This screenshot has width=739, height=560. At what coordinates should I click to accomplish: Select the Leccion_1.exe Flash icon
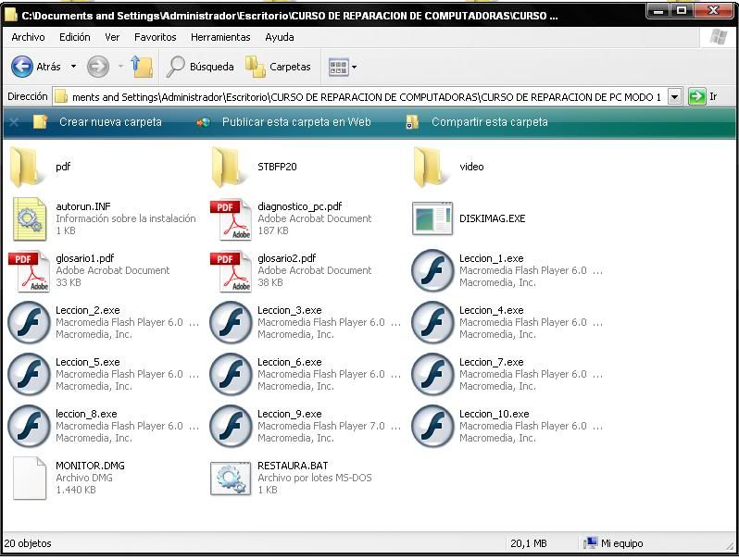(432, 271)
